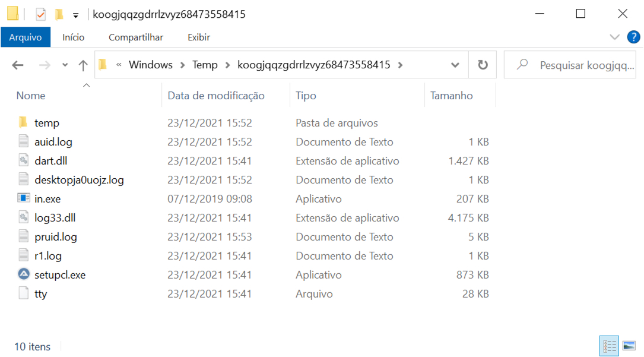Open chevron after Temp in path
The height and width of the screenshot is (357, 644).
point(227,65)
